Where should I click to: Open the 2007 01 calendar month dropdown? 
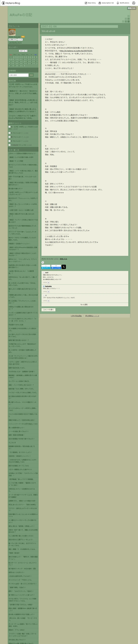[23, 51]
